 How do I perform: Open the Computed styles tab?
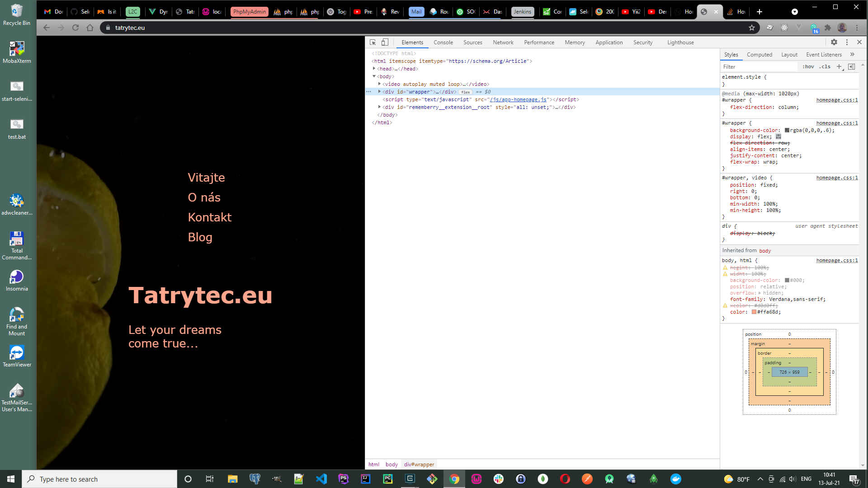(759, 54)
